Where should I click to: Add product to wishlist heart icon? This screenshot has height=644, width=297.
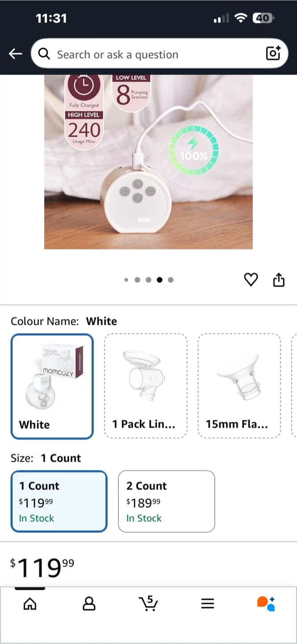pyautogui.click(x=251, y=280)
